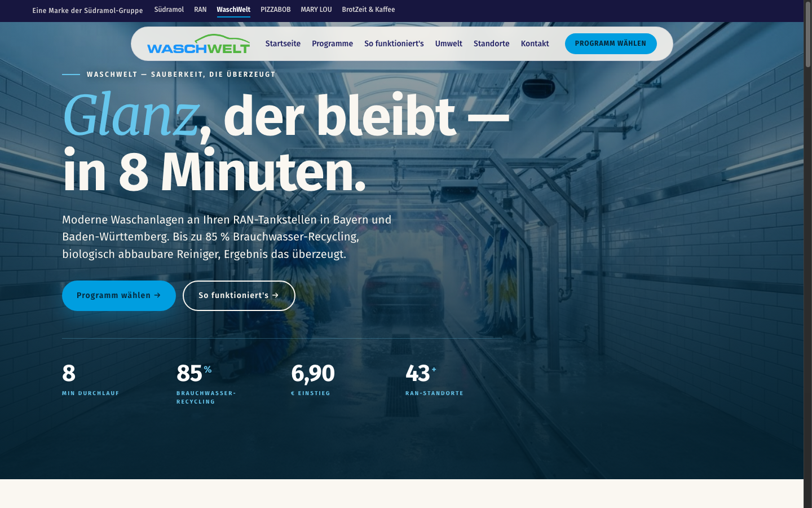The image size is (812, 508).
Task: Open Kontakt navigation item
Action: click(535, 43)
